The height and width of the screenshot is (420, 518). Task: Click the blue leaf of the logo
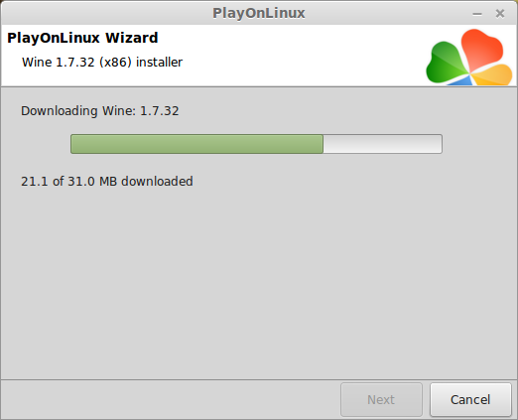(x=460, y=80)
